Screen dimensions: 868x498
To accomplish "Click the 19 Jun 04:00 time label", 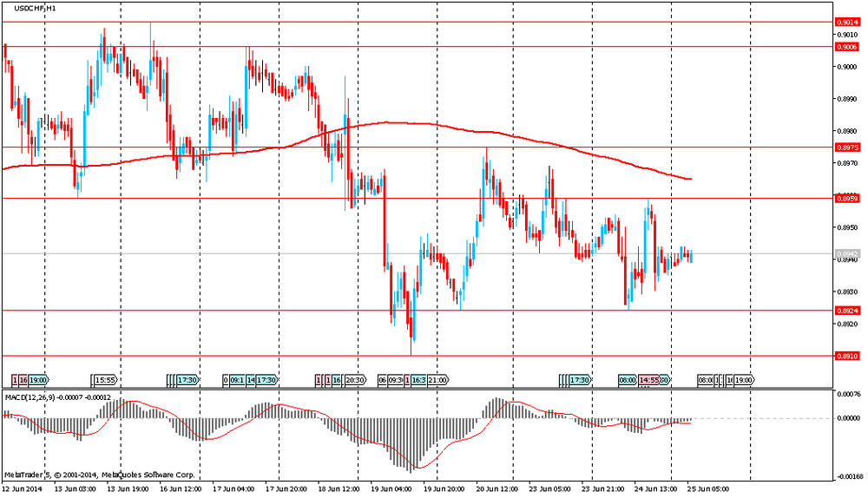I will point(391,489).
